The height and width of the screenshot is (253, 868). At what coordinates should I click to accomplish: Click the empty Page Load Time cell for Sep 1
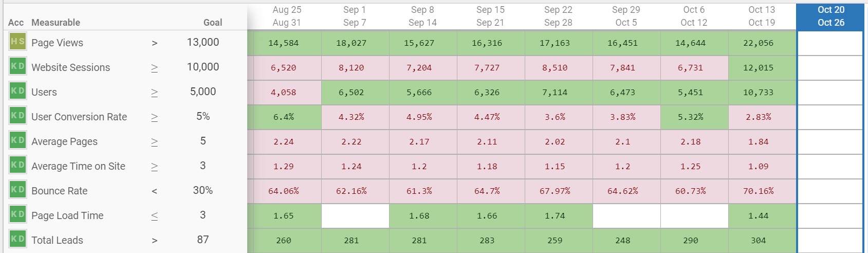(x=355, y=216)
